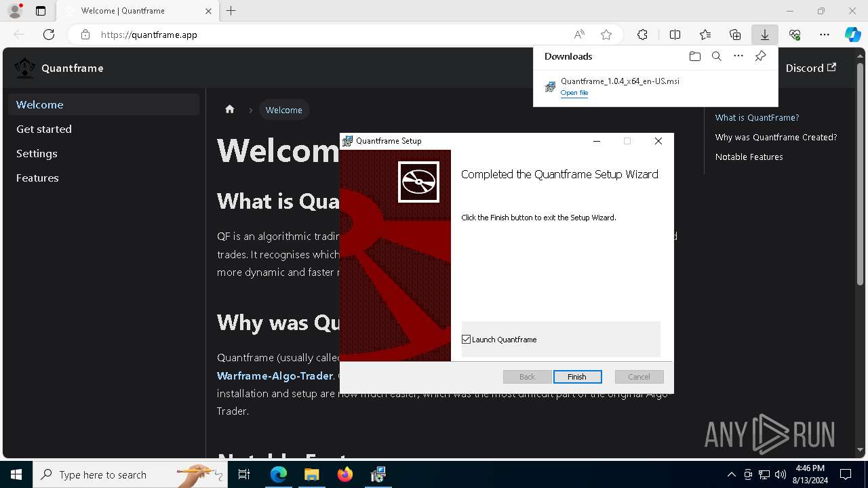Select Welcome | Quantframe browser tab
868x488 pixels.
click(138, 11)
